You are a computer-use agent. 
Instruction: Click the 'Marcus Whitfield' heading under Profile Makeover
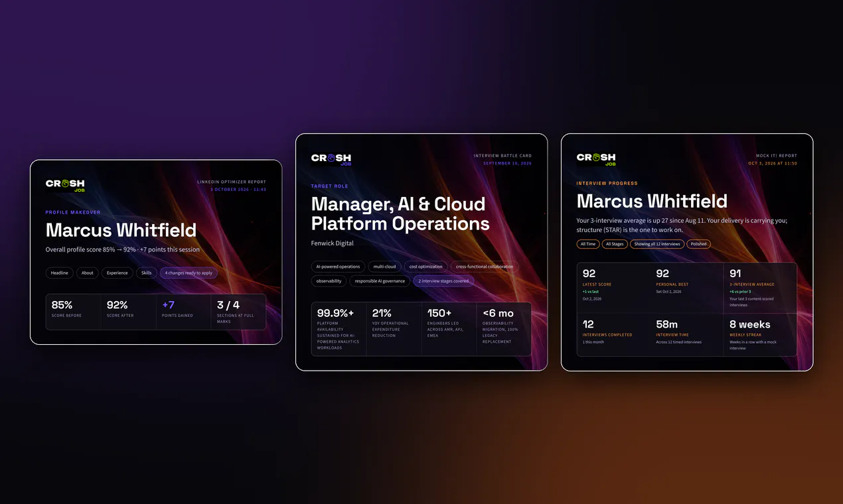click(121, 230)
